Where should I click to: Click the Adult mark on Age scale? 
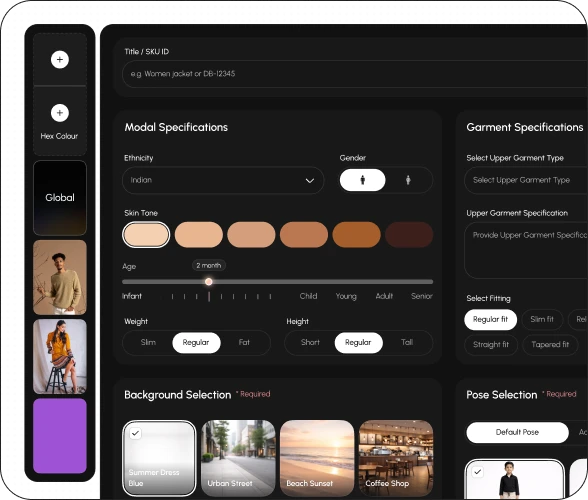(x=384, y=296)
